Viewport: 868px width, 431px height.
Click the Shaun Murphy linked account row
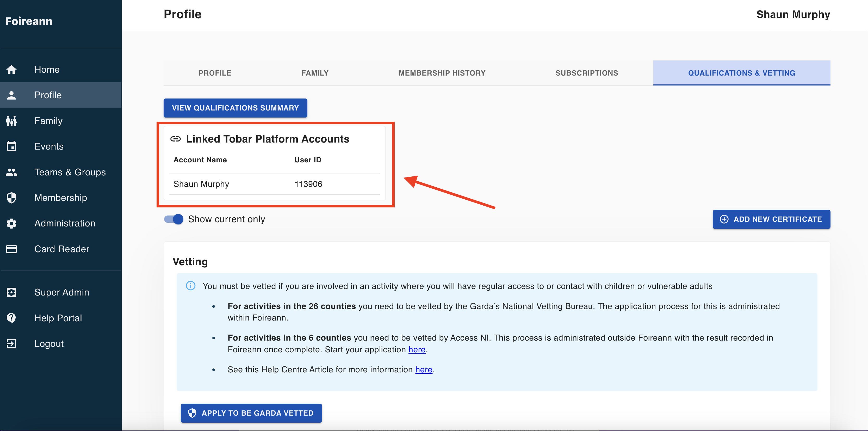[274, 184]
